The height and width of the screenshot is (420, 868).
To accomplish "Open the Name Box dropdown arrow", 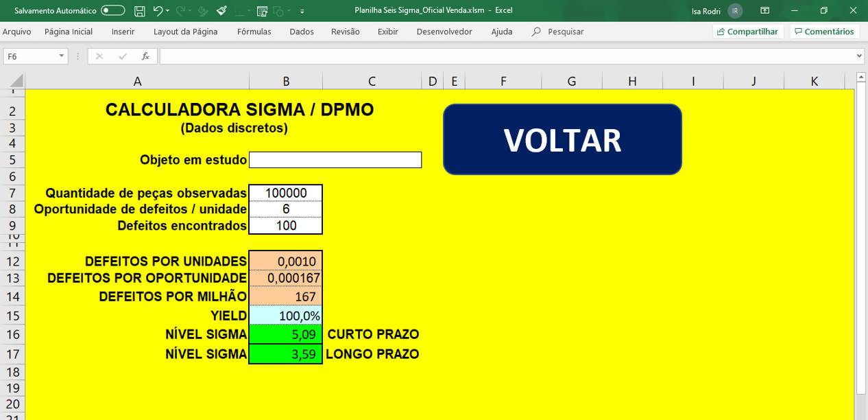I will tap(61, 56).
